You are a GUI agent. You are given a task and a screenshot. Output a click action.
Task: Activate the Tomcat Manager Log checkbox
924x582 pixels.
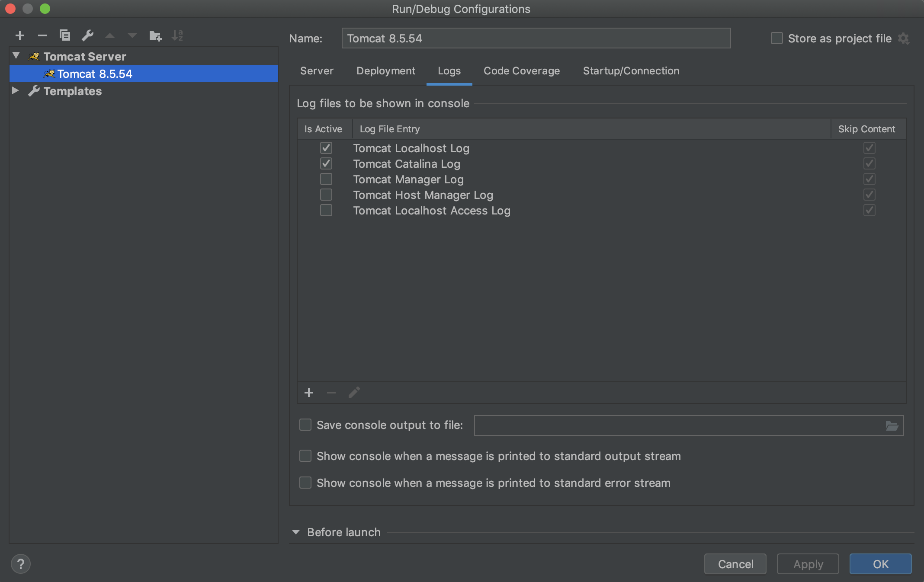[326, 179]
